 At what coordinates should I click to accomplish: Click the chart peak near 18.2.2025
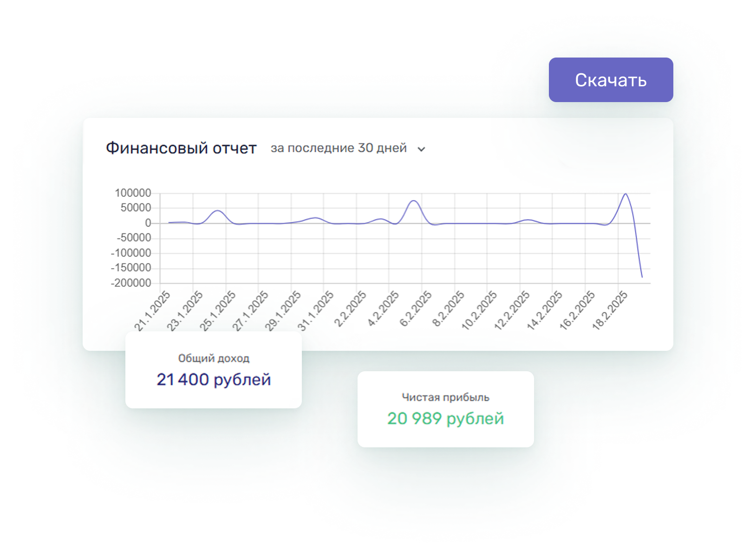[626, 194]
